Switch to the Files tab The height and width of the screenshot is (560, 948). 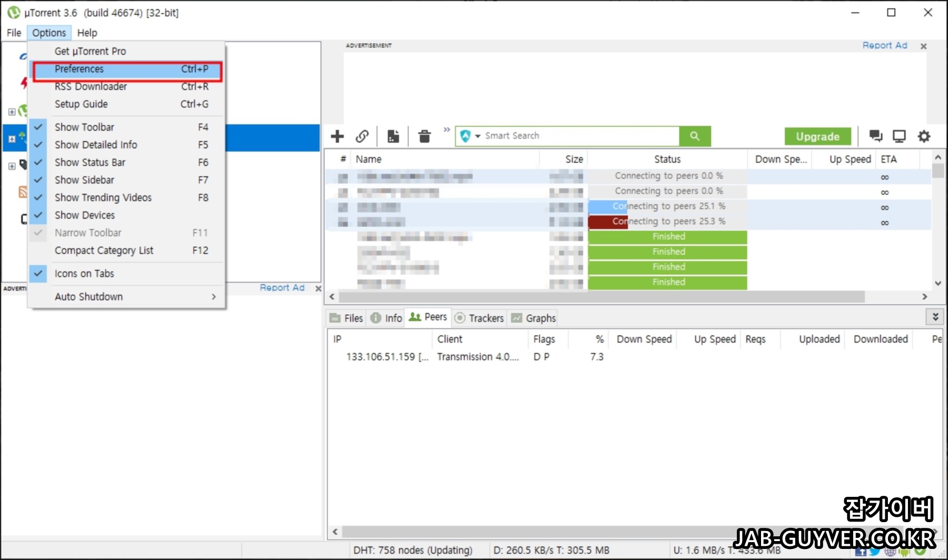point(347,318)
